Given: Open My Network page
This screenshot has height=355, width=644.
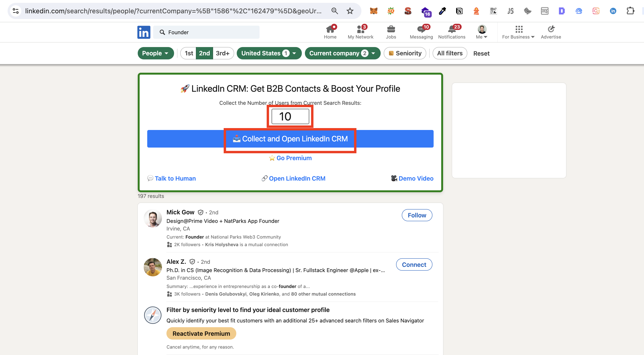Looking at the screenshot, I should coord(360,32).
